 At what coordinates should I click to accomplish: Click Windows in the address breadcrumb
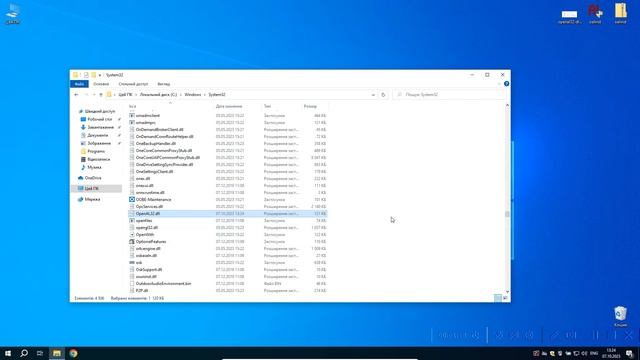(193, 95)
